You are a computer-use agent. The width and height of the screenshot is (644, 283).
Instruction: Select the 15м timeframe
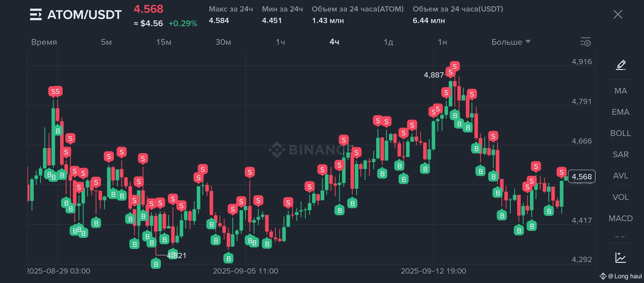tap(164, 42)
